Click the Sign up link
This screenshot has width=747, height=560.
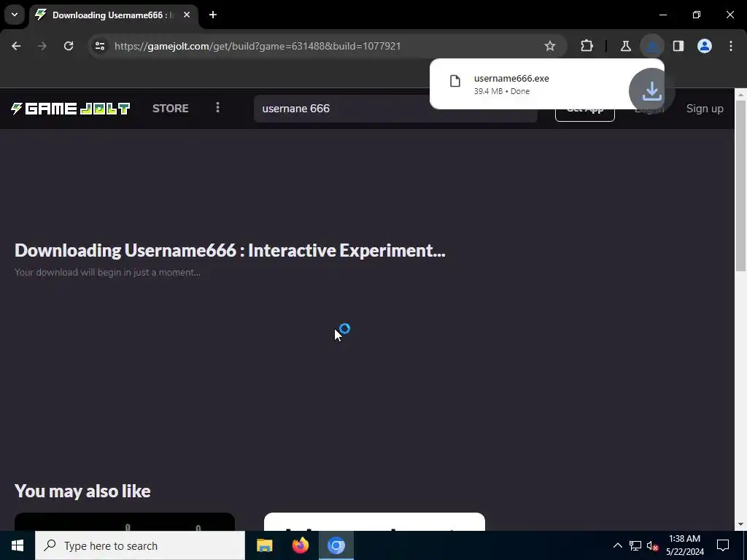click(705, 109)
